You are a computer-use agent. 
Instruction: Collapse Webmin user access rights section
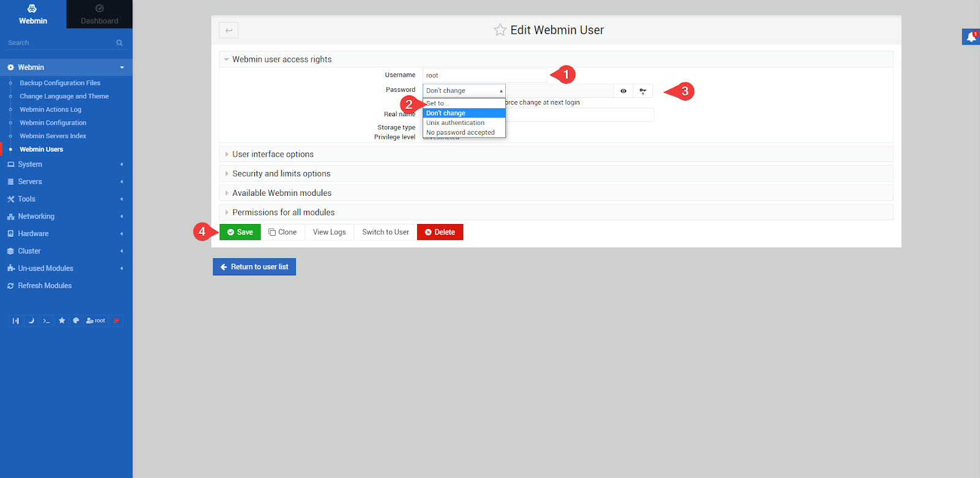click(x=556, y=59)
